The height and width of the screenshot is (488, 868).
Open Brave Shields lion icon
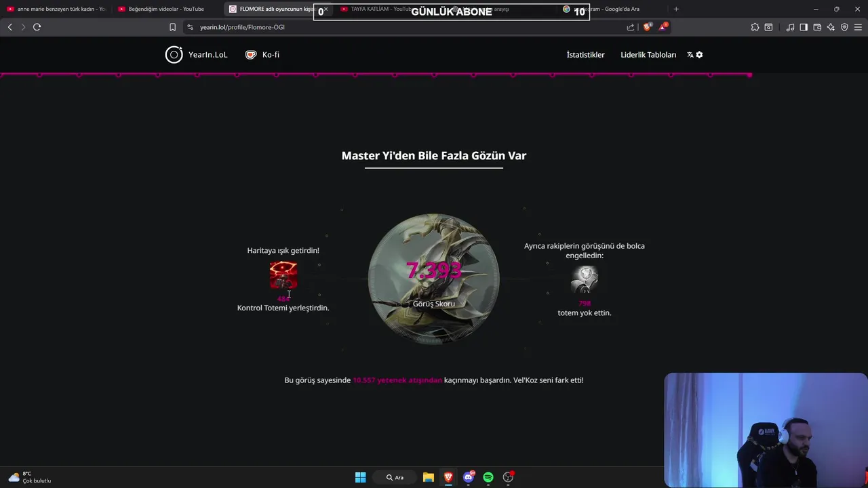point(647,27)
